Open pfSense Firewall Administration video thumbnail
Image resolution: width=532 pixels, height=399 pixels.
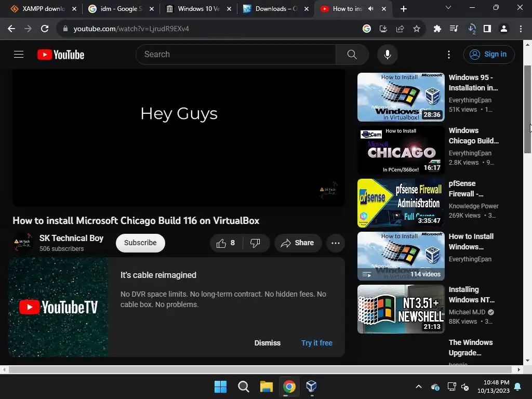pos(401,203)
